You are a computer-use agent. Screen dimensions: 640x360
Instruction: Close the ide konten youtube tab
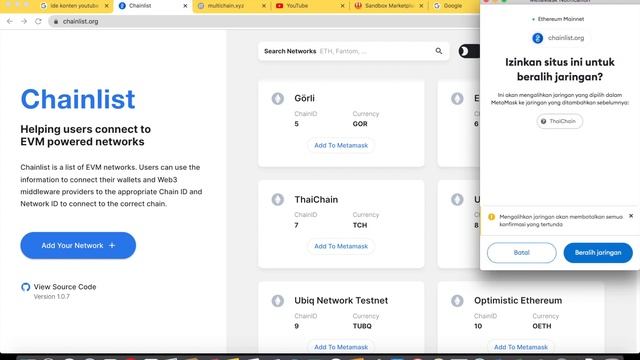coord(107,6)
